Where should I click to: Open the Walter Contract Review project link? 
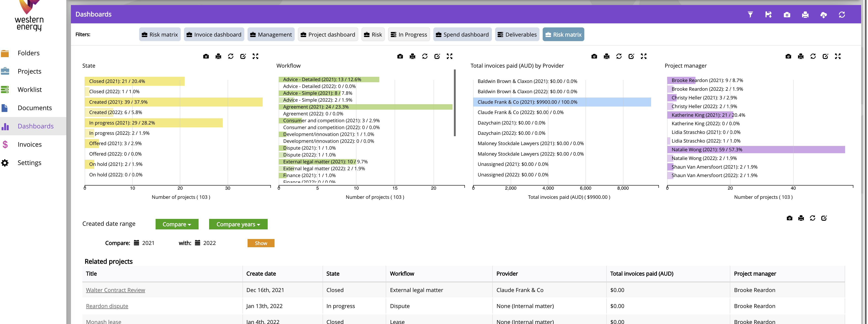click(x=116, y=290)
